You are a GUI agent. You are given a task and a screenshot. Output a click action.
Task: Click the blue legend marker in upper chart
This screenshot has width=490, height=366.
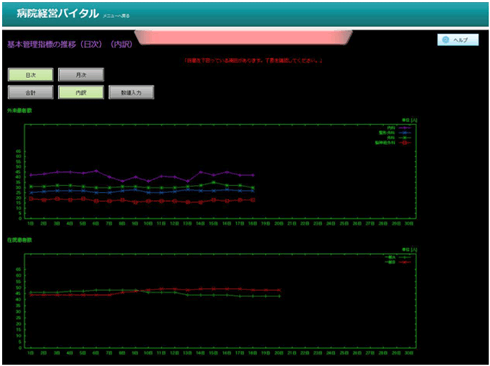[404, 133]
